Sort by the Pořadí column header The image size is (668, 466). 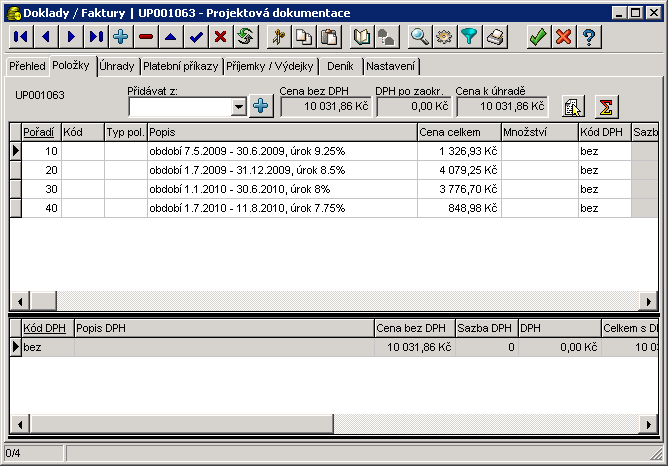pos(39,132)
